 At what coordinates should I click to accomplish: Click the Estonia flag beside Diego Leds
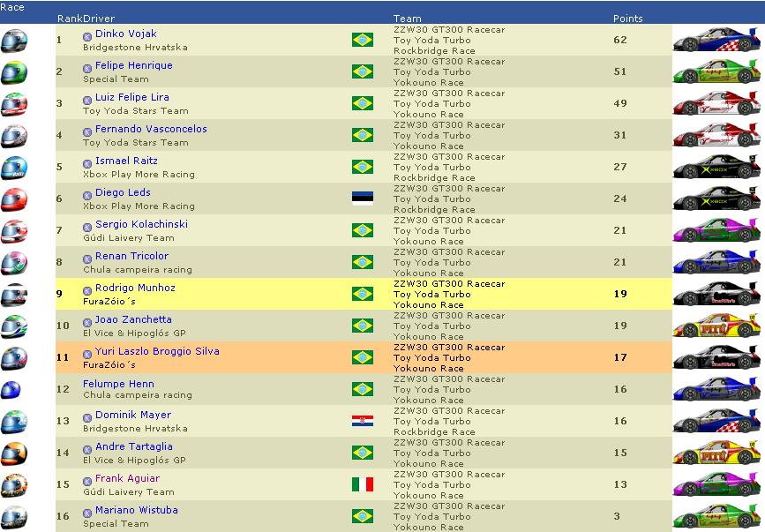(363, 199)
